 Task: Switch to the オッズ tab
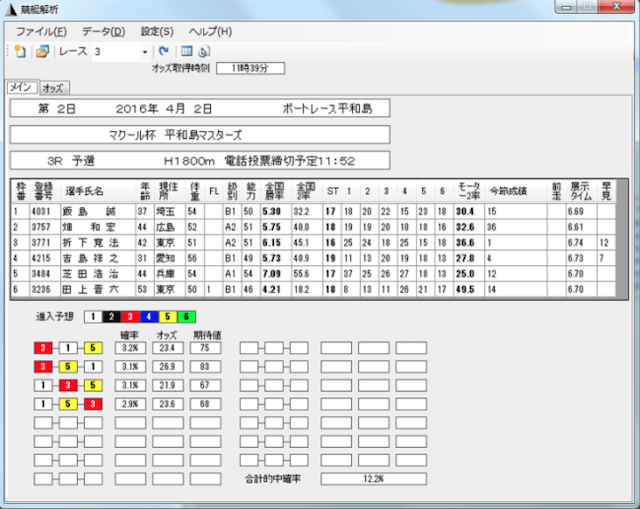(x=53, y=88)
